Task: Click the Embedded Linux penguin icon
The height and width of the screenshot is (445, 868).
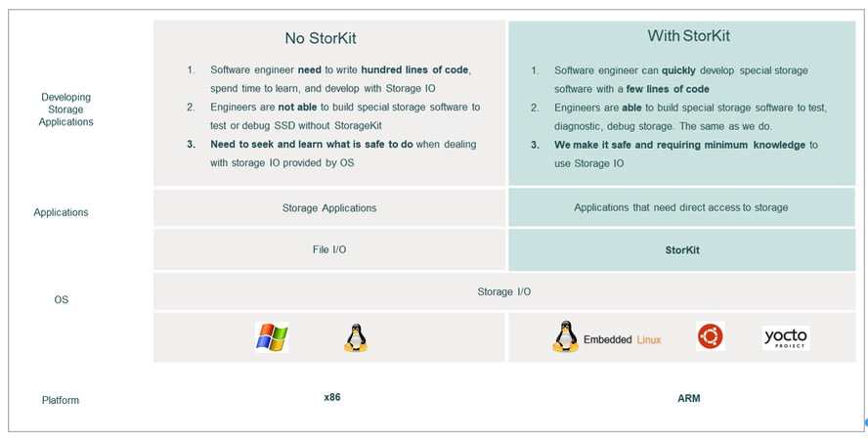Action: pyautogui.click(x=565, y=336)
